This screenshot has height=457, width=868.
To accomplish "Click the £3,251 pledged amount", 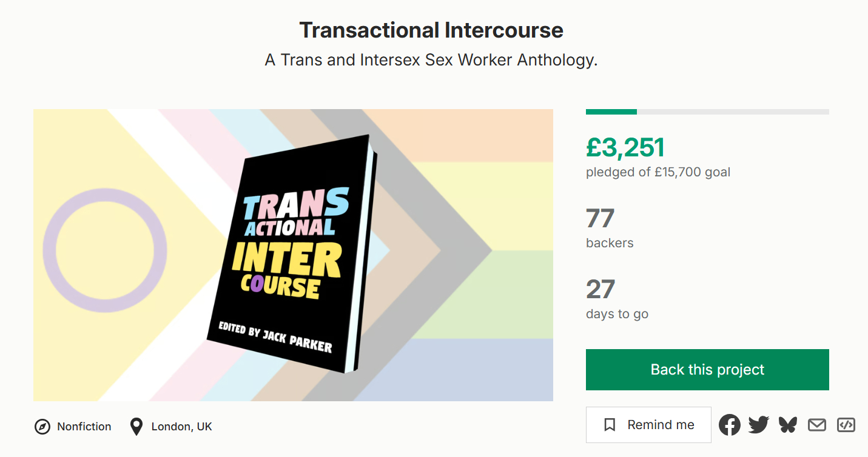I will coord(625,147).
